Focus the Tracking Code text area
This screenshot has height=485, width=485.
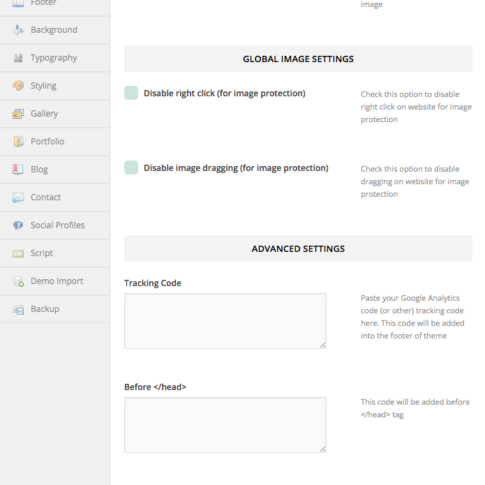(x=225, y=321)
